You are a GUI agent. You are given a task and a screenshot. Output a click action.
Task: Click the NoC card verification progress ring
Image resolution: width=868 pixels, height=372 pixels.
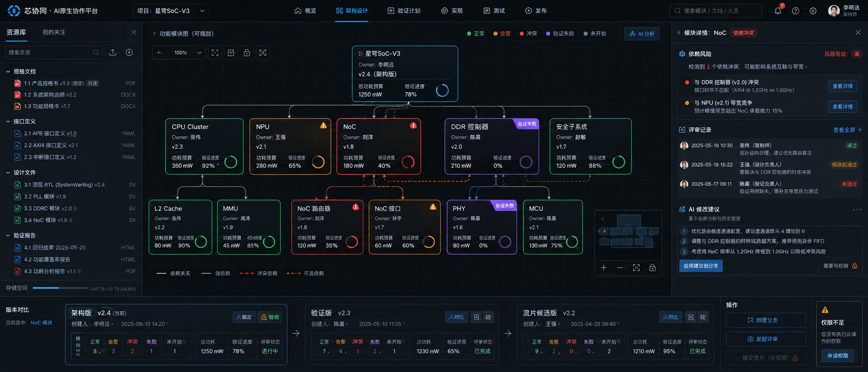click(408, 162)
